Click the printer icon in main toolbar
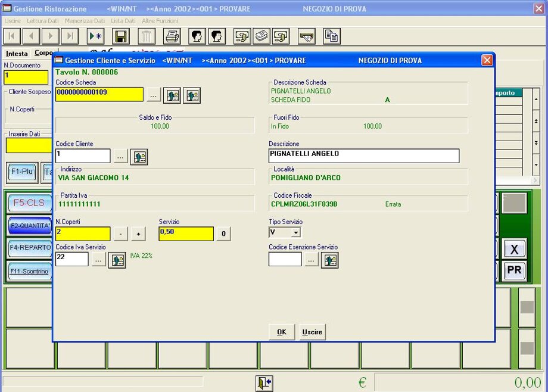Image resolution: width=548 pixels, height=392 pixels. (172, 36)
